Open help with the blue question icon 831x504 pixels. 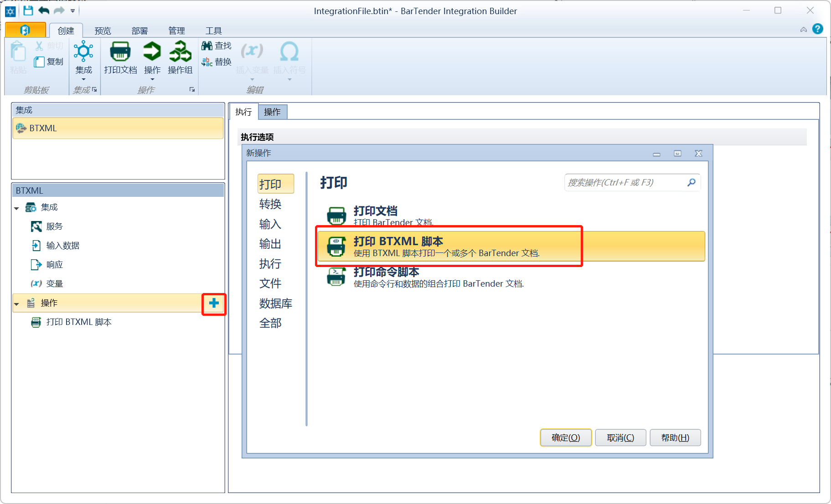point(818,29)
